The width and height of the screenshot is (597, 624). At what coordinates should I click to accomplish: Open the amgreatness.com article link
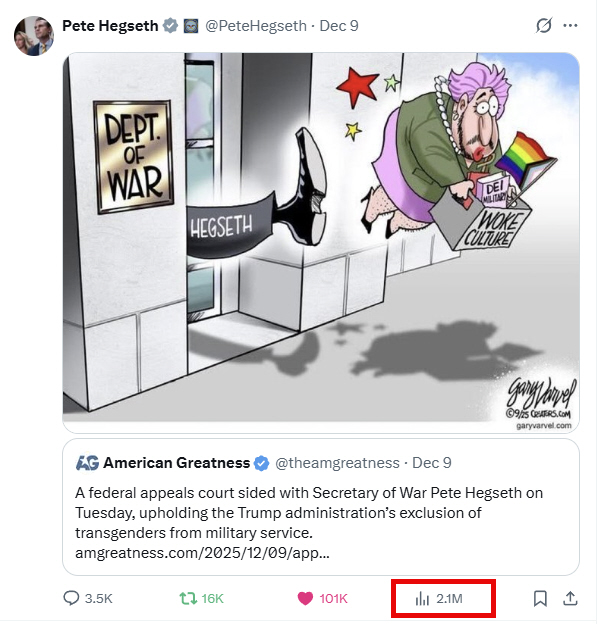click(x=202, y=553)
